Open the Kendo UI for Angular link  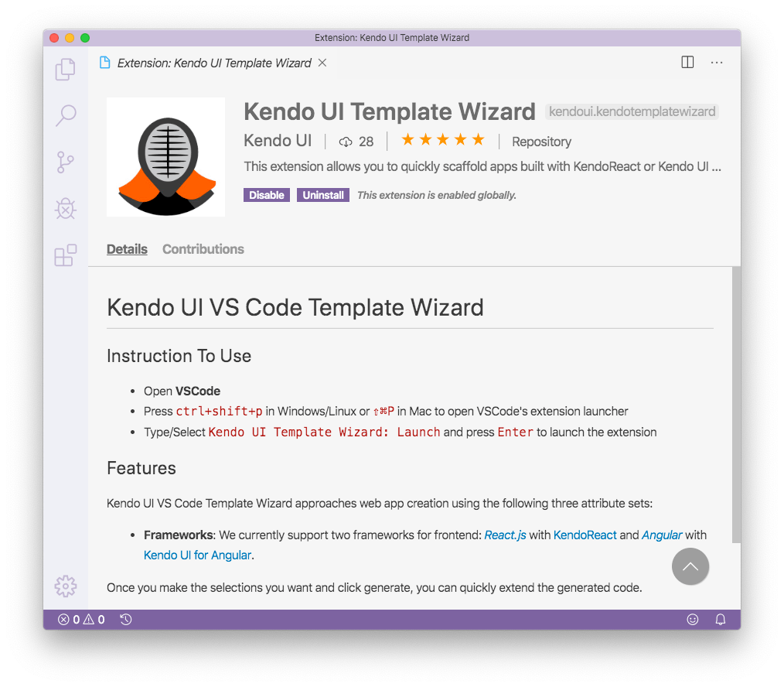click(197, 555)
